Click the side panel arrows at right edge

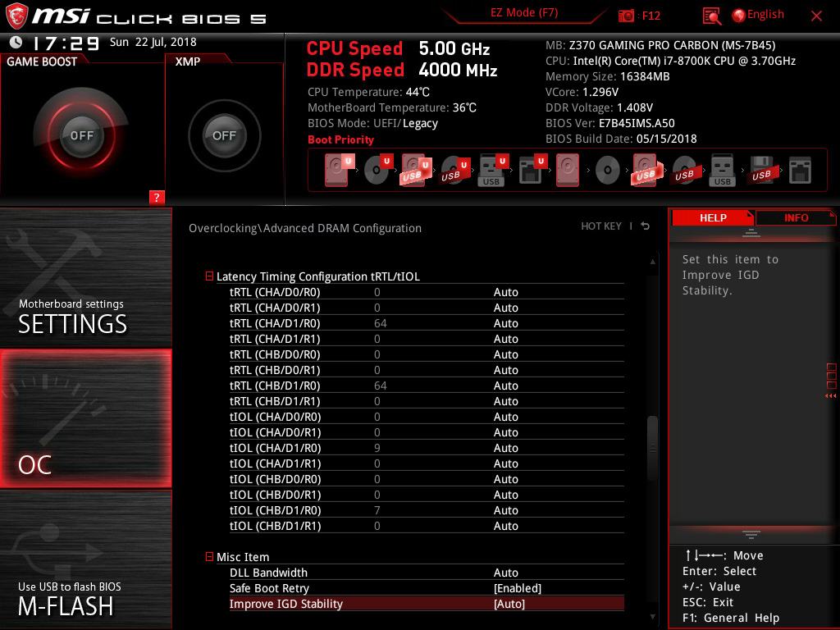831,395
